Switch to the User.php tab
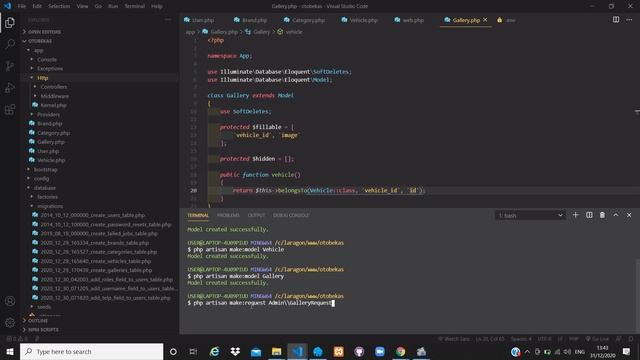 pos(203,20)
